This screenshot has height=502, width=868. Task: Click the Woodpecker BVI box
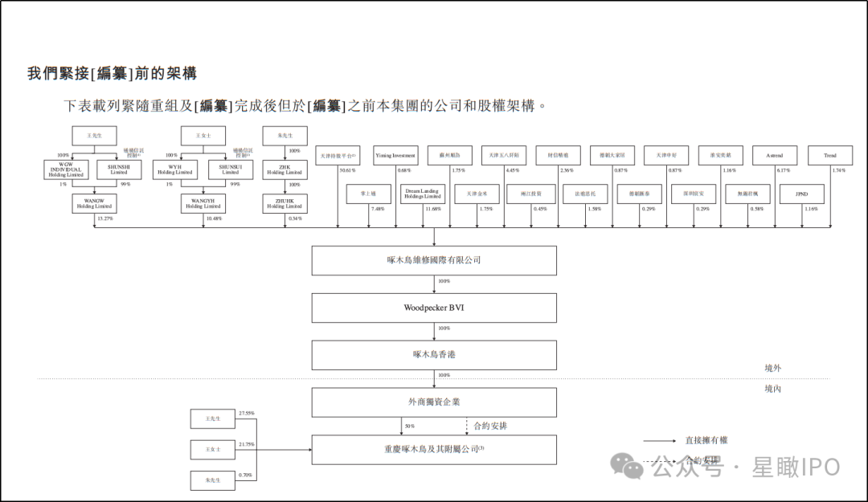tap(434, 308)
